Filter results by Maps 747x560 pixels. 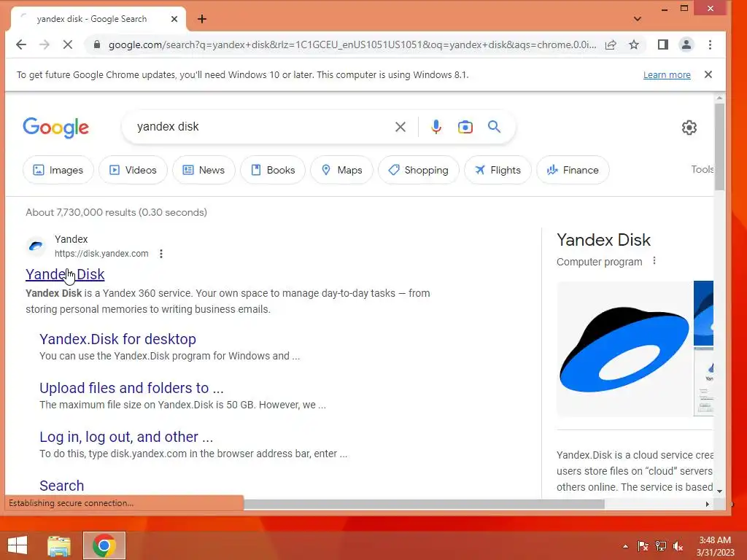341,170
